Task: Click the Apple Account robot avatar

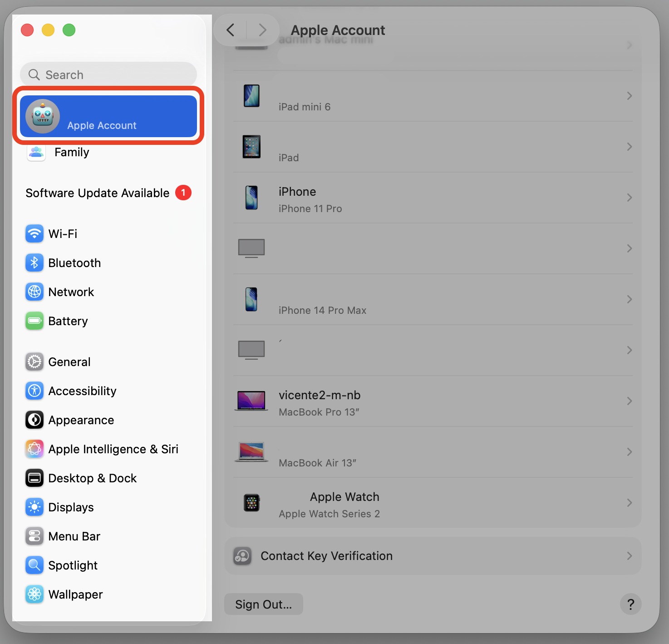Action: pos(43,116)
